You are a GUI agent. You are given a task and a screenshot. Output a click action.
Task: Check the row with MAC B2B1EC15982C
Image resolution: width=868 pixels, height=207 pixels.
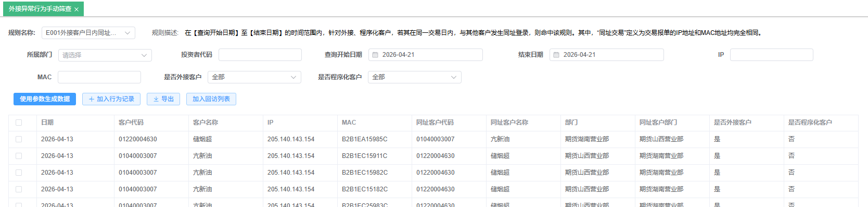coord(19,173)
